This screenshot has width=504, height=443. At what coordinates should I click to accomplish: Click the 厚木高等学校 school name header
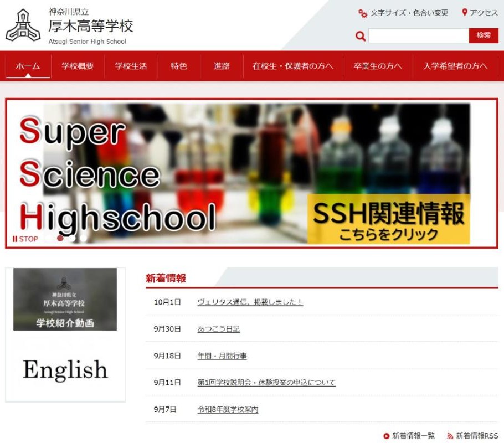coord(91,26)
